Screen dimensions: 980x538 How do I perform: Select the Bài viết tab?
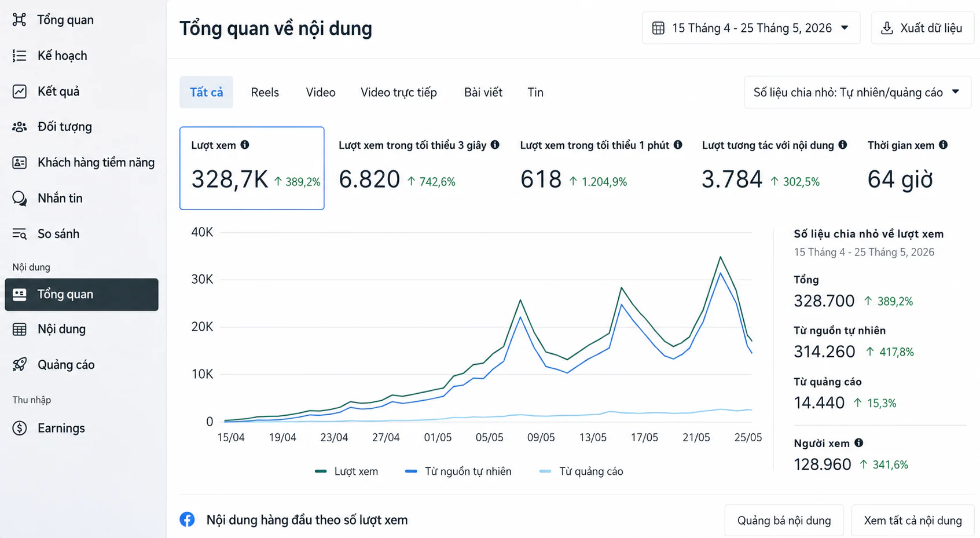coord(483,92)
